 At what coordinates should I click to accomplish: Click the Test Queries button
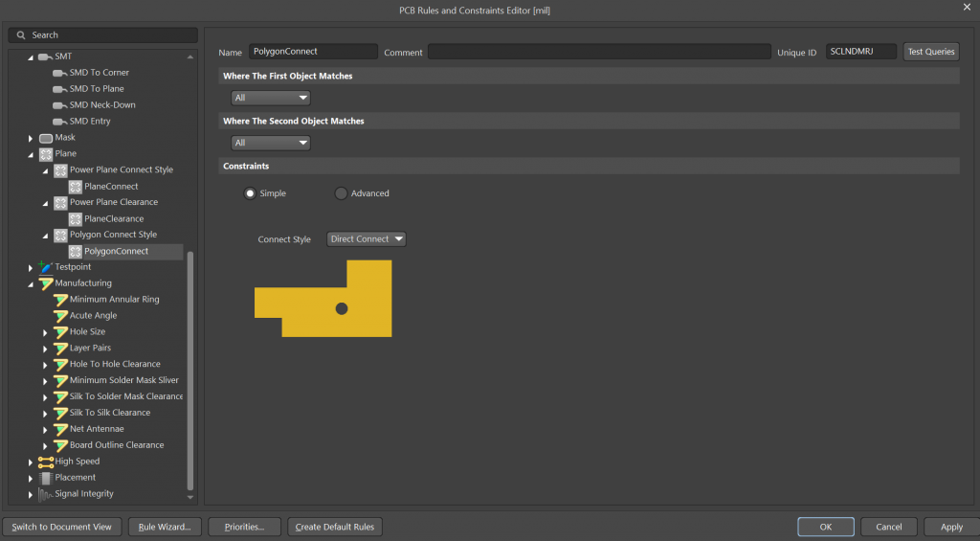coord(930,52)
